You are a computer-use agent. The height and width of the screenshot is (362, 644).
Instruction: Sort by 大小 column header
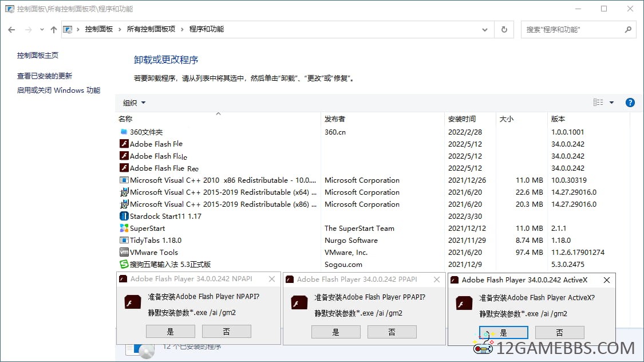tap(507, 119)
